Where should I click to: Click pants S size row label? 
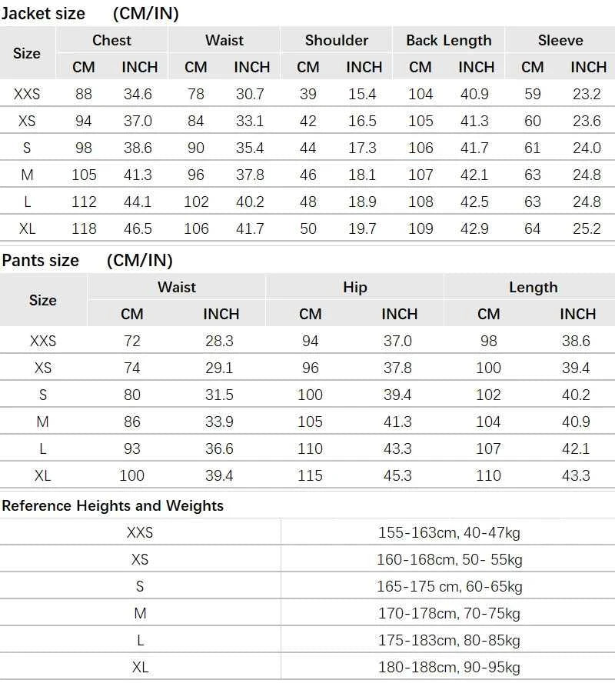[43, 395]
